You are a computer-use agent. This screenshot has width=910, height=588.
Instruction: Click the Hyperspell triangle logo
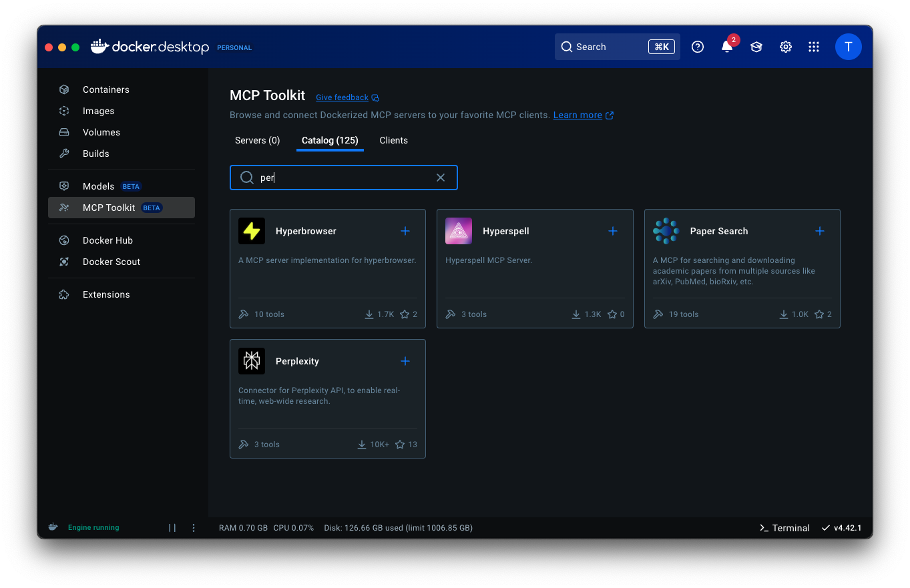(459, 231)
